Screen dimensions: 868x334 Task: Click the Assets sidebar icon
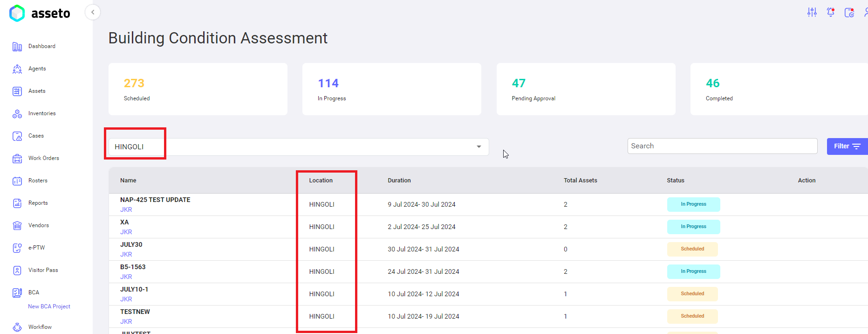[17, 91]
